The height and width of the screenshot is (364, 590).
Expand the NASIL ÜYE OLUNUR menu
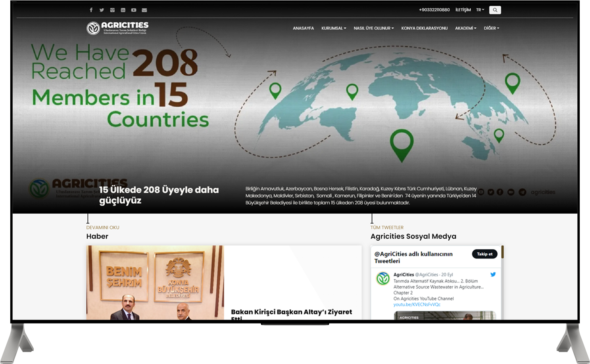point(373,28)
